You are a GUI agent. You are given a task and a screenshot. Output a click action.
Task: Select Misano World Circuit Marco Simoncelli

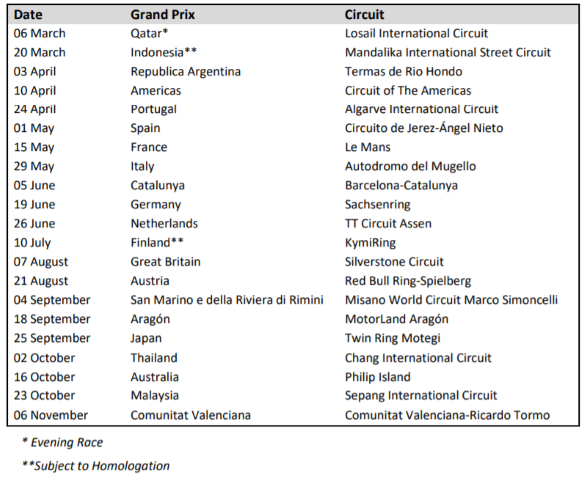pyautogui.click(x=451, y=300)
